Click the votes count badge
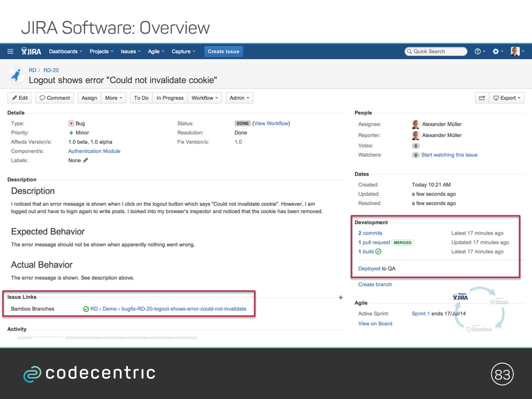This screenshot has height=399, width=532. coord(416,146)
